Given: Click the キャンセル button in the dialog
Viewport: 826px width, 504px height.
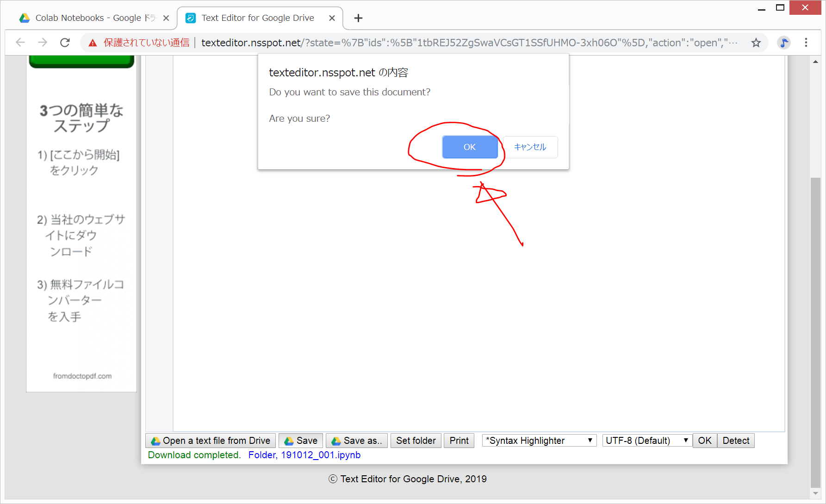Looking at the screenshot, I should (x=530, y=147).
